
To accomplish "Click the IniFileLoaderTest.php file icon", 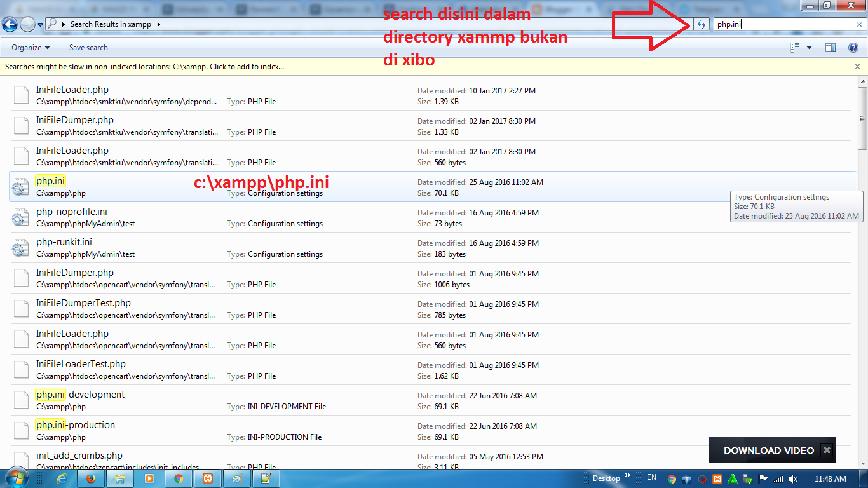I will 21,370.
